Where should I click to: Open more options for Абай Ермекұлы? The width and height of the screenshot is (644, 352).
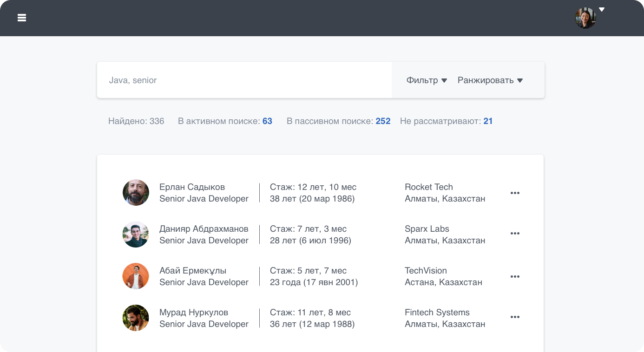click(x=515, y=277)
